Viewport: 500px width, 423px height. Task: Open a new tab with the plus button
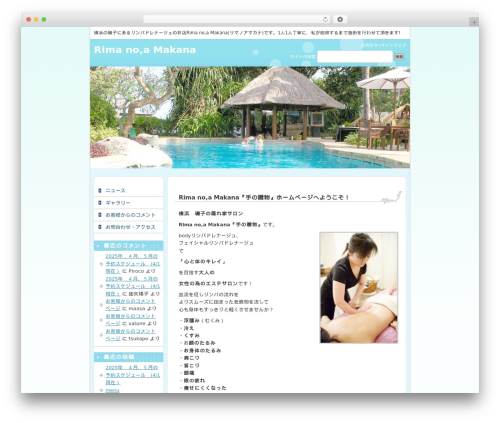[x=474, y=22]
